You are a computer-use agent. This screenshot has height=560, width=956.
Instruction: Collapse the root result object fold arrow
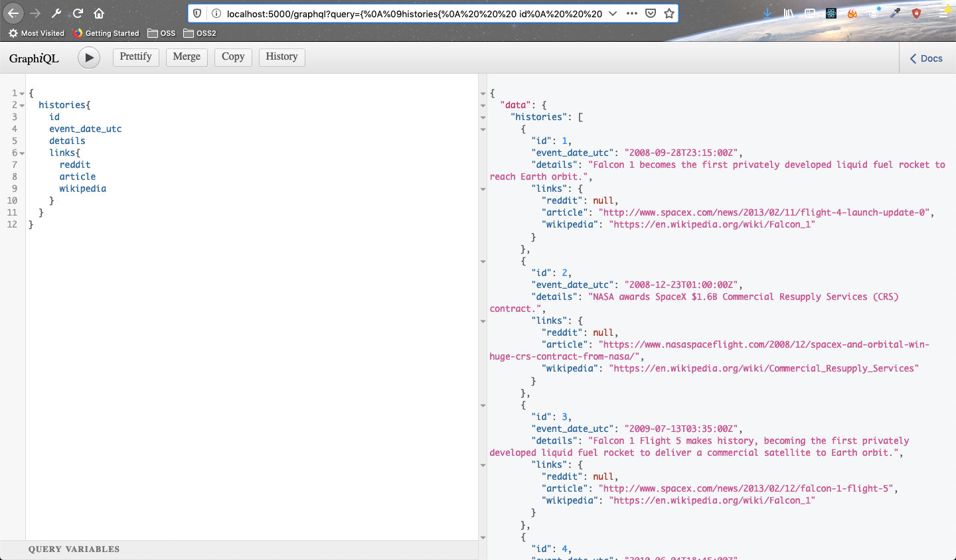pyautogui.click(x=483, y=94)
